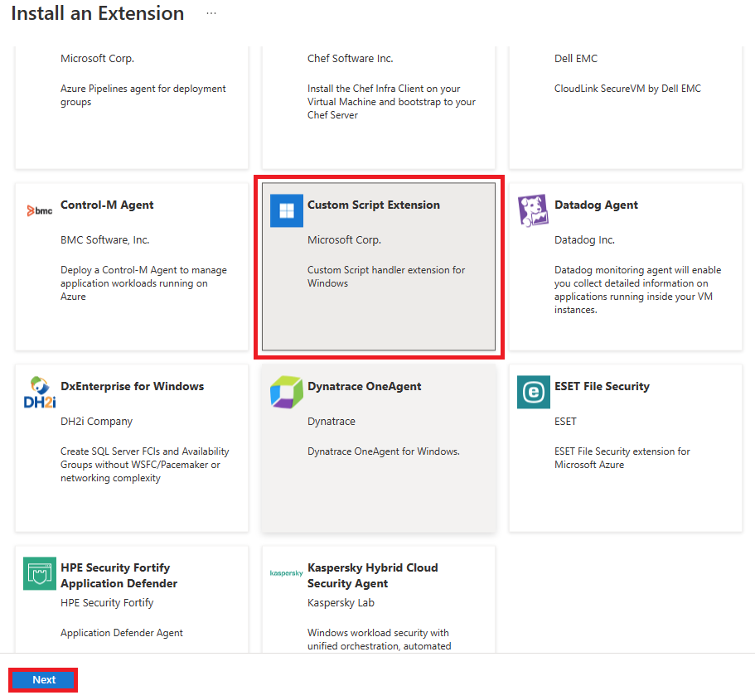755x700 pixels.
Task: Click the Custom Script handler extension description
Action: 386,277
